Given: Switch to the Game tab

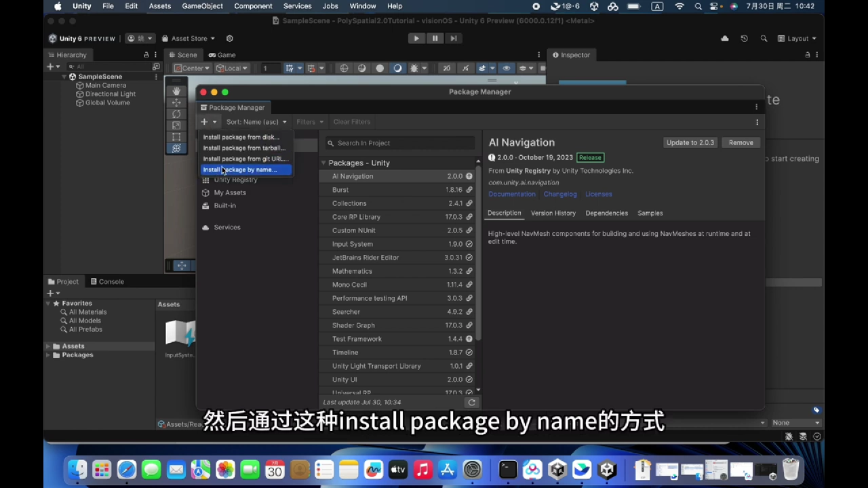Looking at the screenshot, I should tap(222, 55).
